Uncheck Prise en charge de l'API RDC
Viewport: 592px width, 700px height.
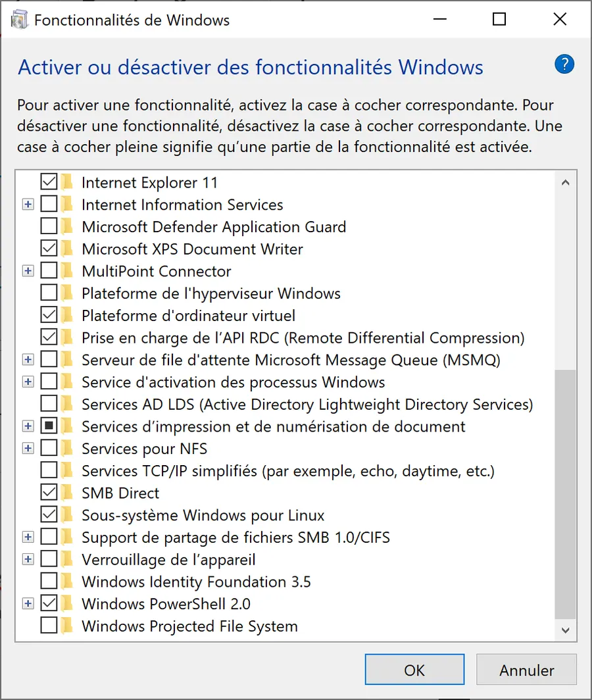(x=49, y=337)
